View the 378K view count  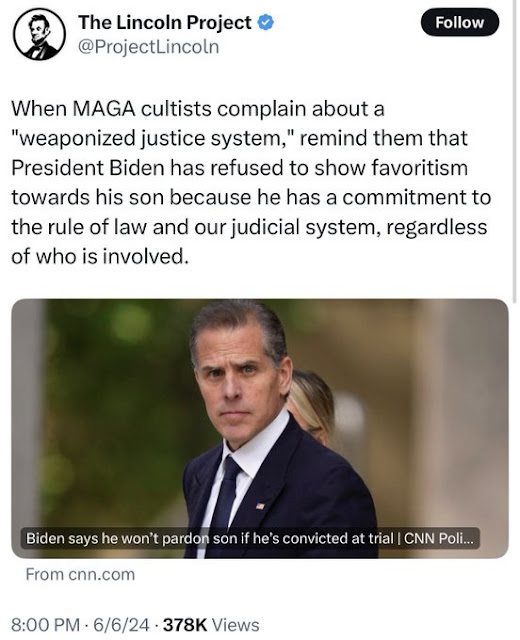[185, 625]
